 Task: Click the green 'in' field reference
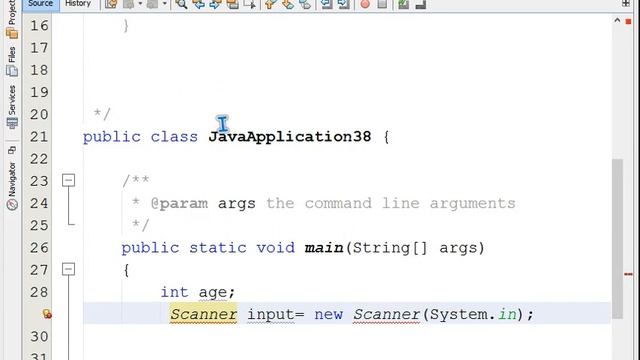click(507, 314)
